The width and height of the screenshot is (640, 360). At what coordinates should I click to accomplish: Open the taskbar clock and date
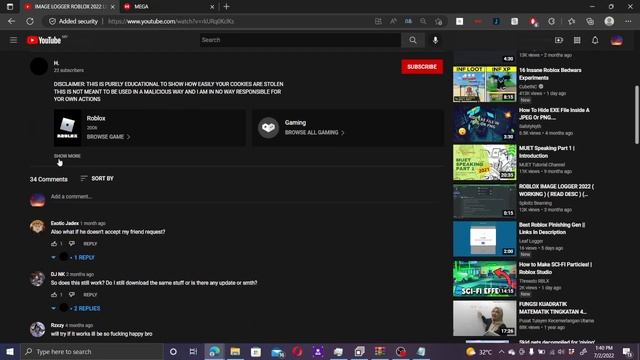(x=604, y=351)
